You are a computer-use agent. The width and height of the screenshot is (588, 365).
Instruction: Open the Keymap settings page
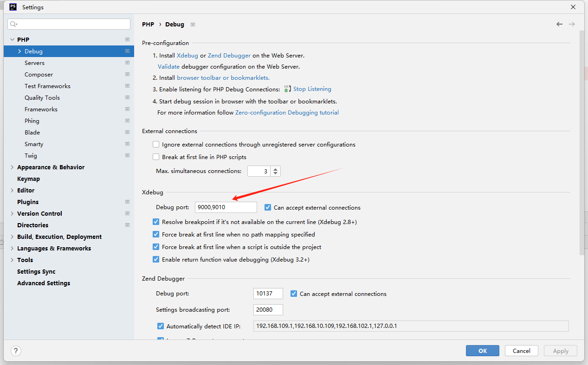(28, 179)
